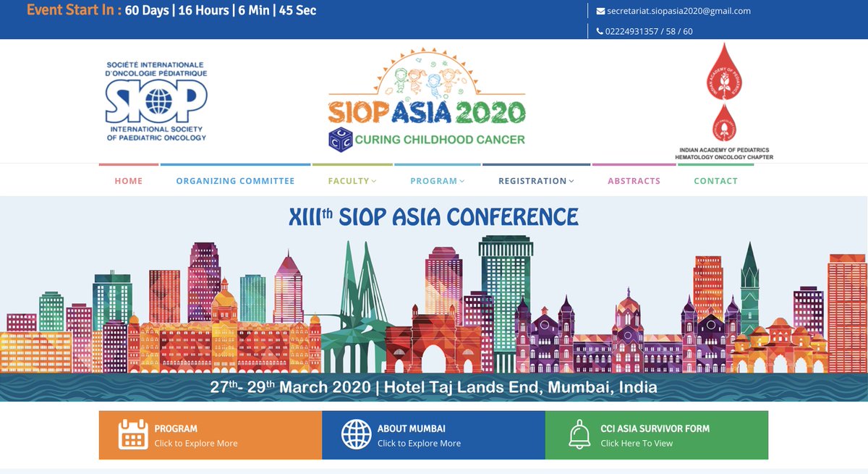Open the Faculty menu item
Screen dimensions: 868x474
[x=349, y=181]
